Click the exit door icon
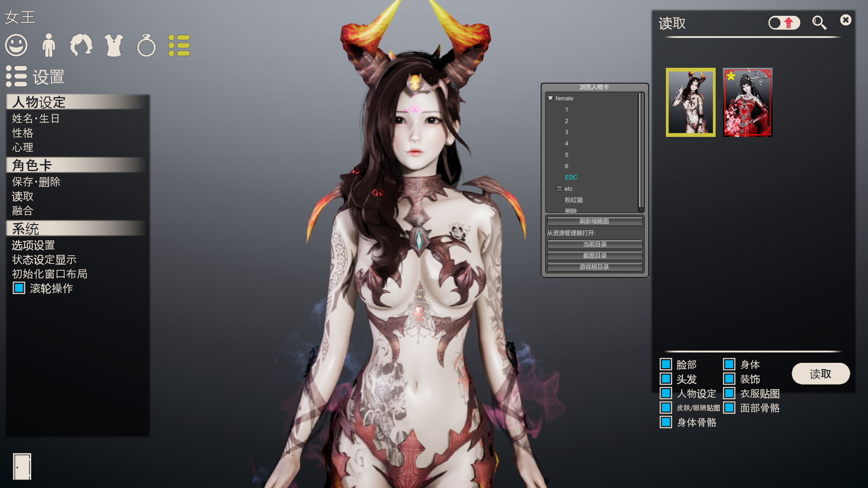 click(22, 466)
